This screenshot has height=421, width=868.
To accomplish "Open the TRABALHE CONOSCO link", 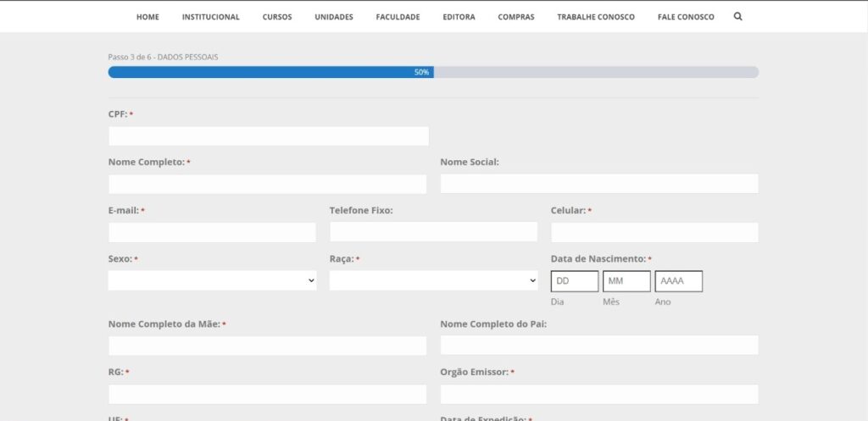I will click(x=596, y=17).
